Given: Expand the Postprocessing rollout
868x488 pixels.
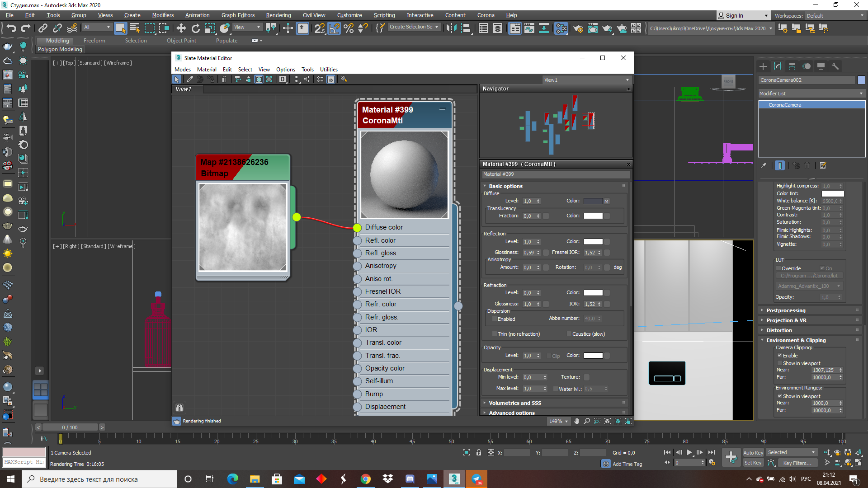Looking at the screenshot, I should point(786,310).
